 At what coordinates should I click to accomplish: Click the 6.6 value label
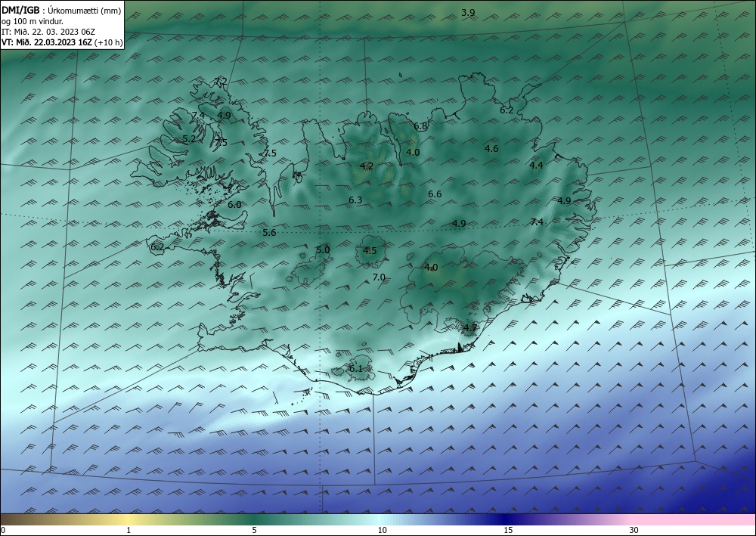tap(435, 194)
